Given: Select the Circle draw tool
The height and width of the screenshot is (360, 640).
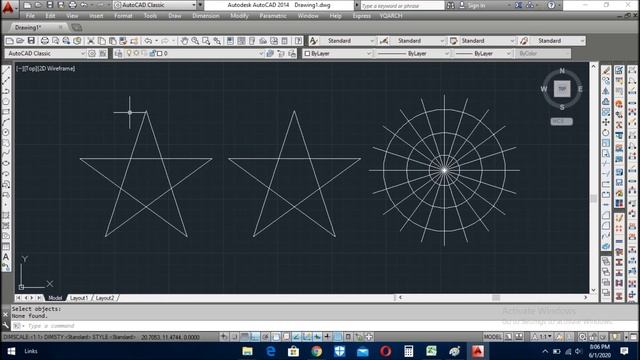Looking at the screenshot, I should point(6,132).
